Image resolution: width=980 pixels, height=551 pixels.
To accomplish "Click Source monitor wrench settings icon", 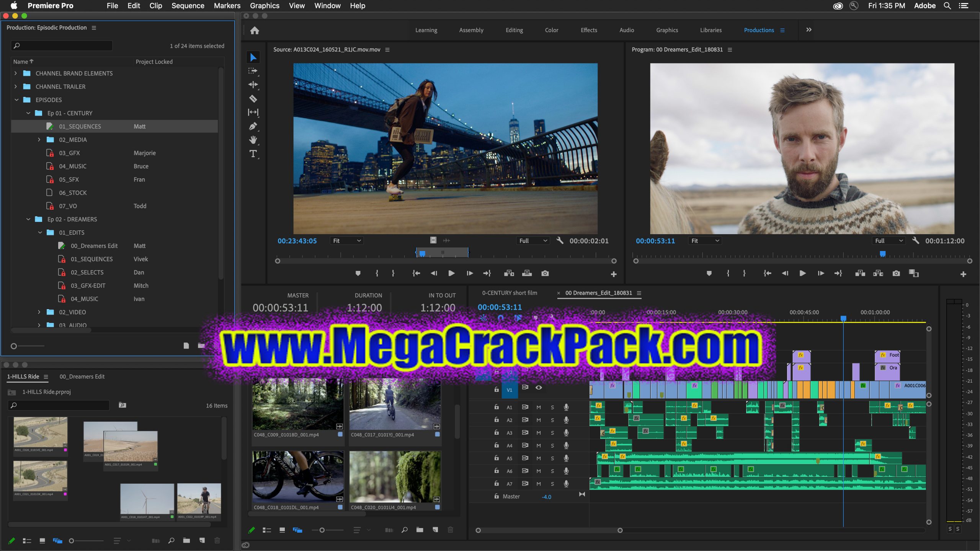I will (x=560, y=241).
